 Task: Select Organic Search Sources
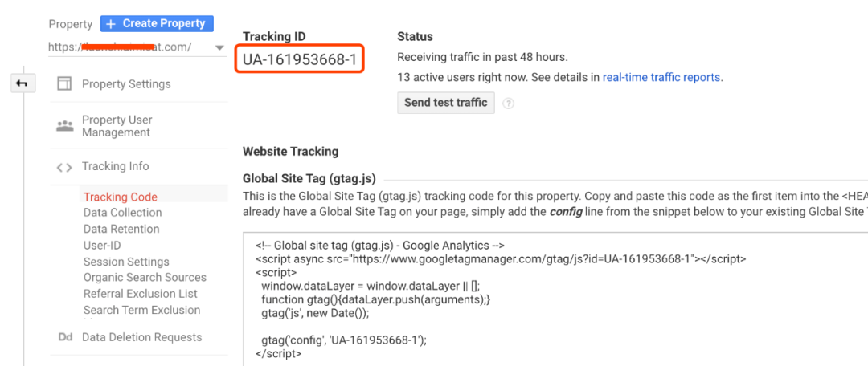145,278
